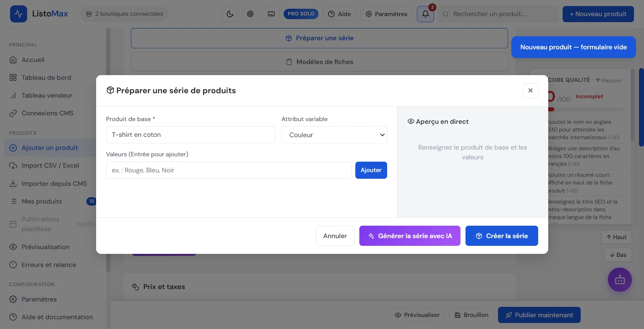644x329 pixels.
Task: Open the Aide help button
Action: 339,14
